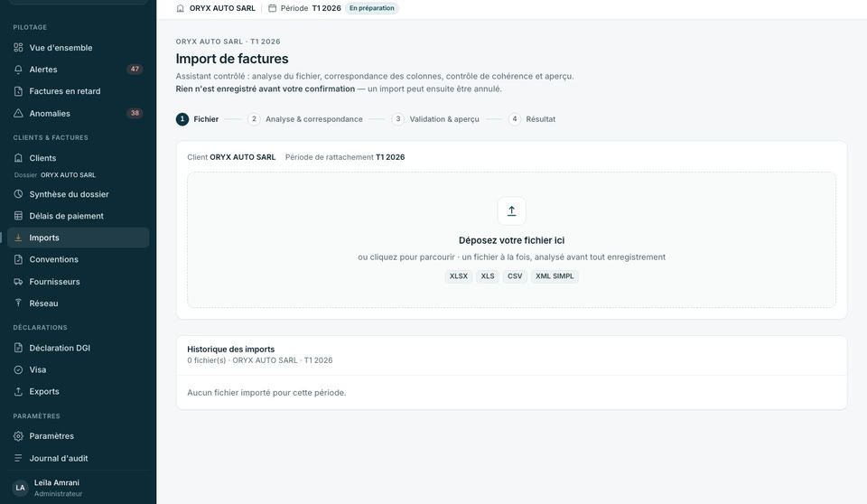
Task: Click the Délais de paiement table icon
Action: [18, 216]
